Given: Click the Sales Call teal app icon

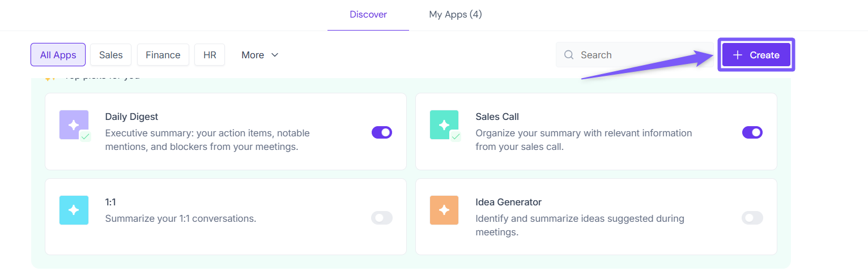Looking at the screenshot, I should (444, 125).
